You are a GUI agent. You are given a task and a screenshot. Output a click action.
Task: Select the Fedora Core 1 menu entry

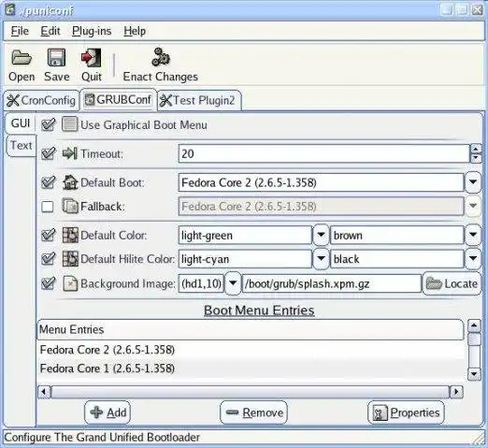(x=251, y=369)
